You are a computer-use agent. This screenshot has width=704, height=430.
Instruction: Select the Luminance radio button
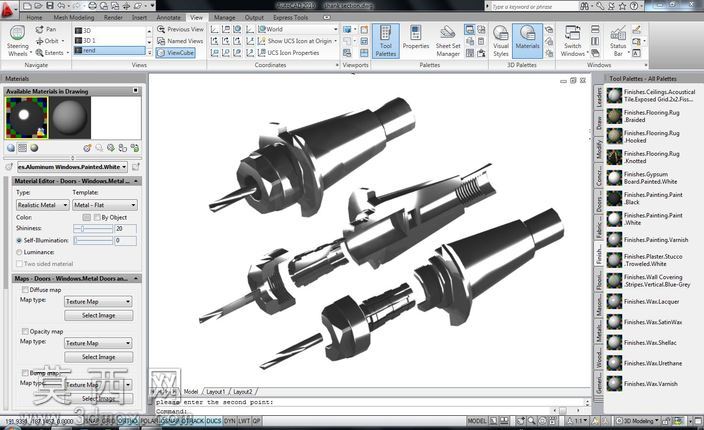click(x=19, y=252)
